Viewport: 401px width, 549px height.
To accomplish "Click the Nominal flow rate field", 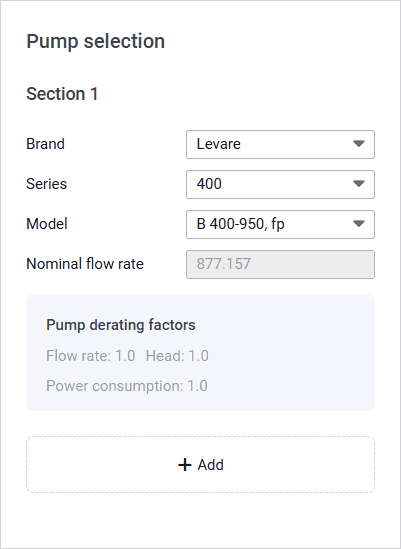I will pyautogui.click(x=280, y=264).
